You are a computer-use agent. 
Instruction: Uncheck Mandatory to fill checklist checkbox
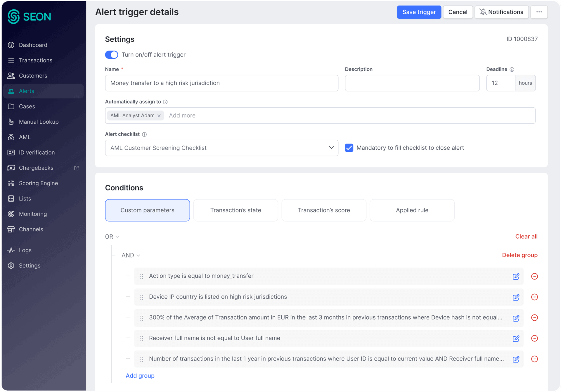click(349, 148)
